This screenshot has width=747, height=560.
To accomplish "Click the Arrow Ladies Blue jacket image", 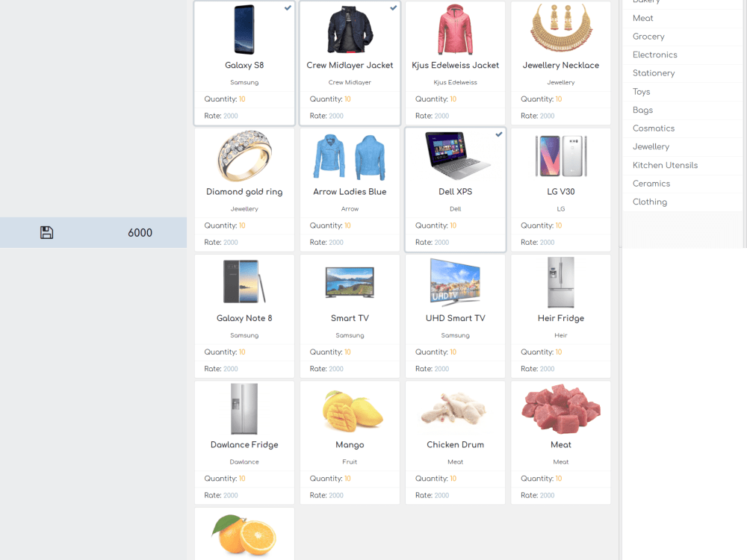I will pyautogui.click(x=350, y=157).
